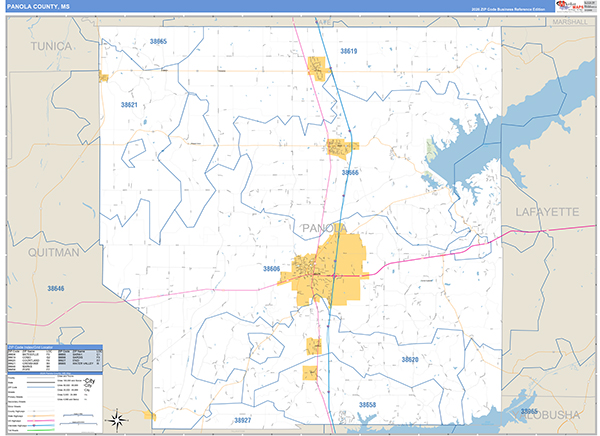The height and width of the screenshot is (436, 600).
Task: Select ZIP code label 38606
Action: point(271,269)
